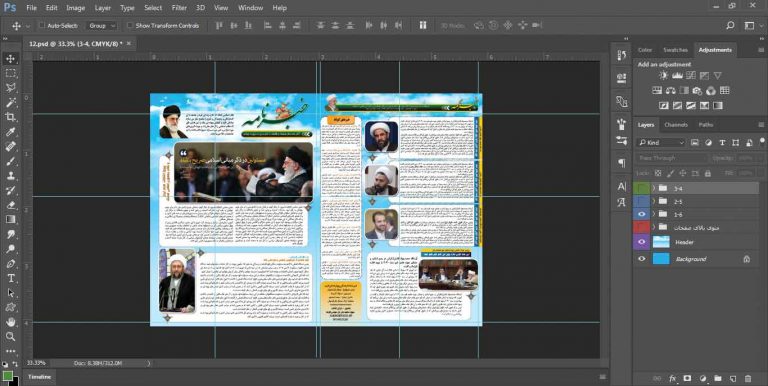Select the Magic Wand tool
The height and width of the screenshot is (386, 768).
[x=10, y=102]
